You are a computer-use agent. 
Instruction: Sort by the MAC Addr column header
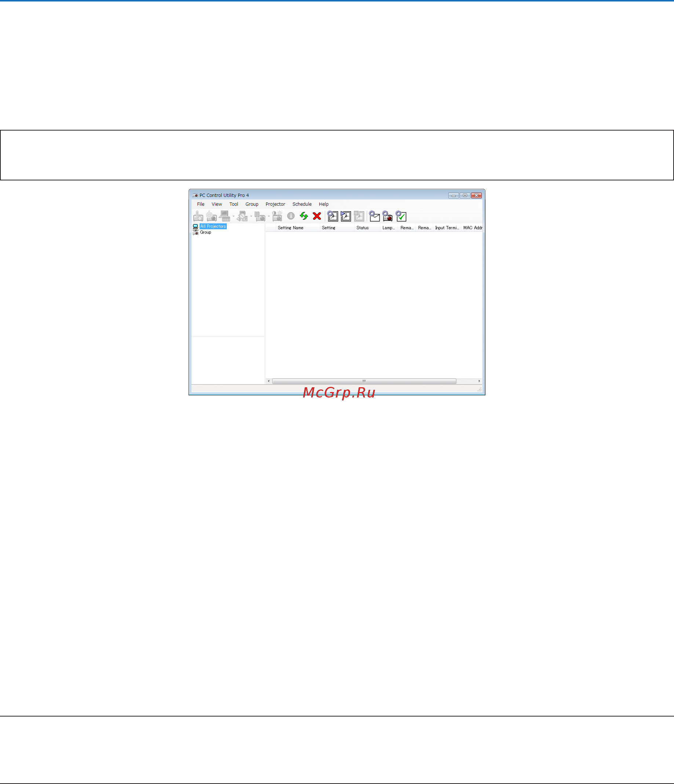(x=473, y=228)
